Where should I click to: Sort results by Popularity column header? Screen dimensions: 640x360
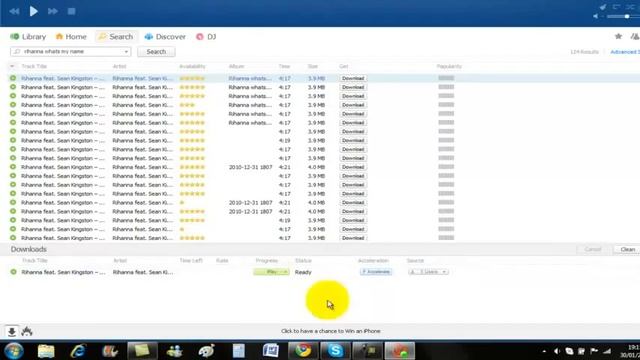click(449, 66)
